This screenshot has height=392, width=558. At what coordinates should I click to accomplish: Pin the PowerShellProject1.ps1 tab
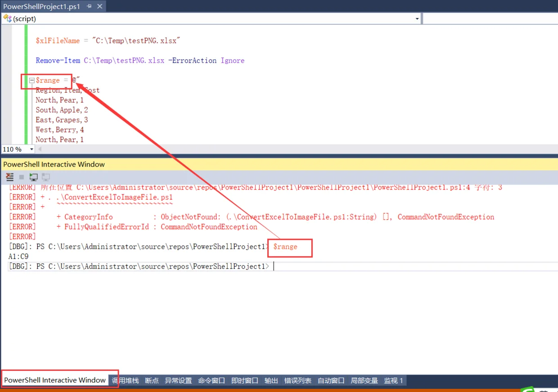click(x=89, y=6)
